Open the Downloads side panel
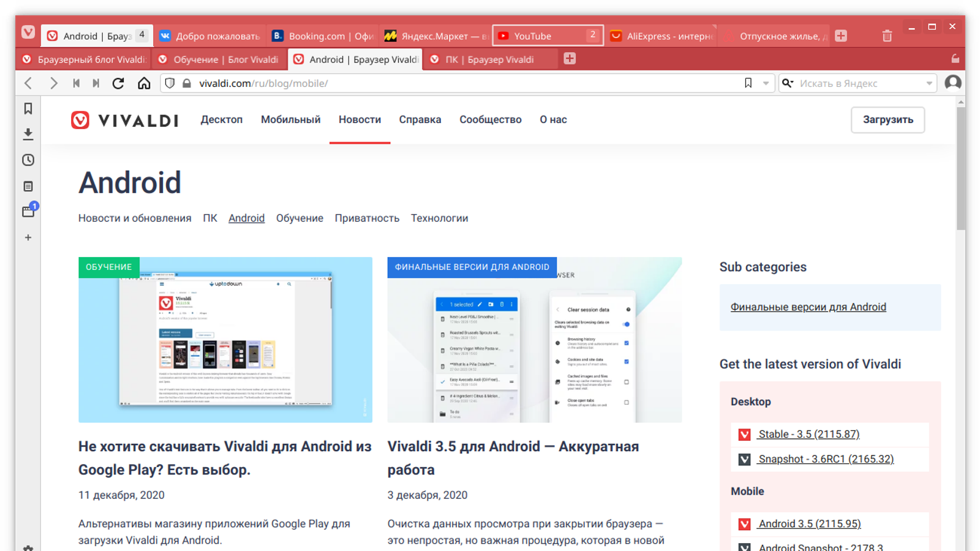 click(28, 134)
